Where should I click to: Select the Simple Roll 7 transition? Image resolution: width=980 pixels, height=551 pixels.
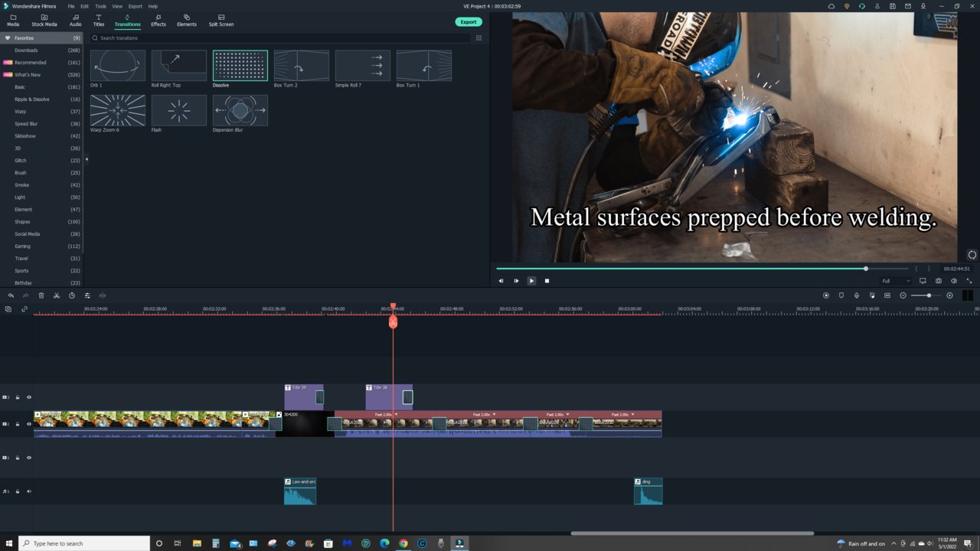point(363,66)
